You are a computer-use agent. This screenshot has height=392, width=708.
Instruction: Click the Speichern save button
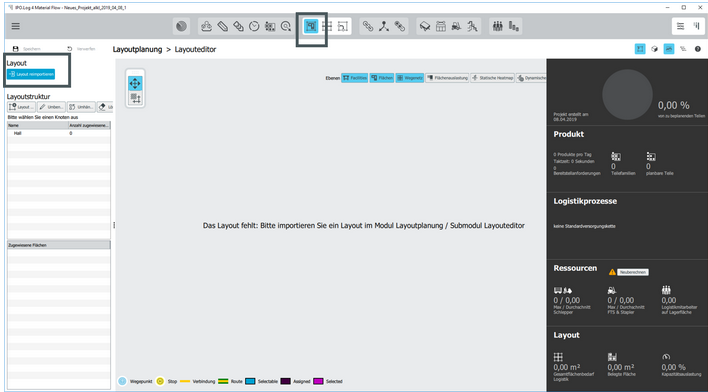pos(27,49)
